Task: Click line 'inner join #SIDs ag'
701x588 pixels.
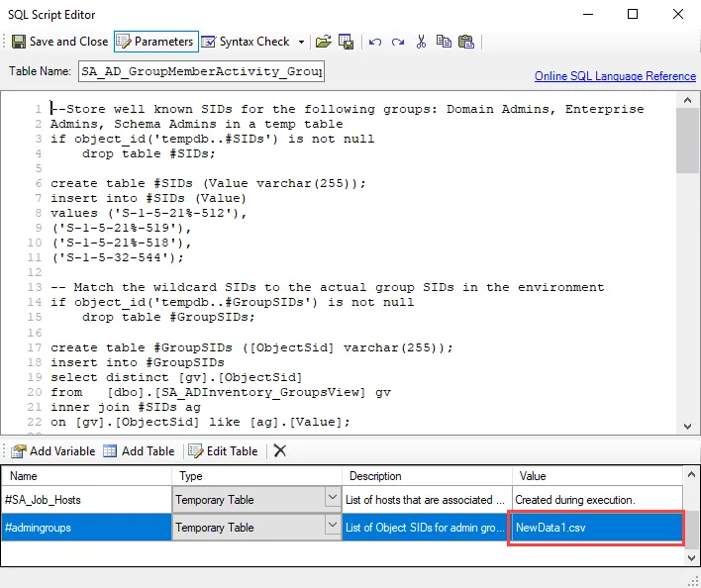Action: pyautogui.click(x=125, y=407)
